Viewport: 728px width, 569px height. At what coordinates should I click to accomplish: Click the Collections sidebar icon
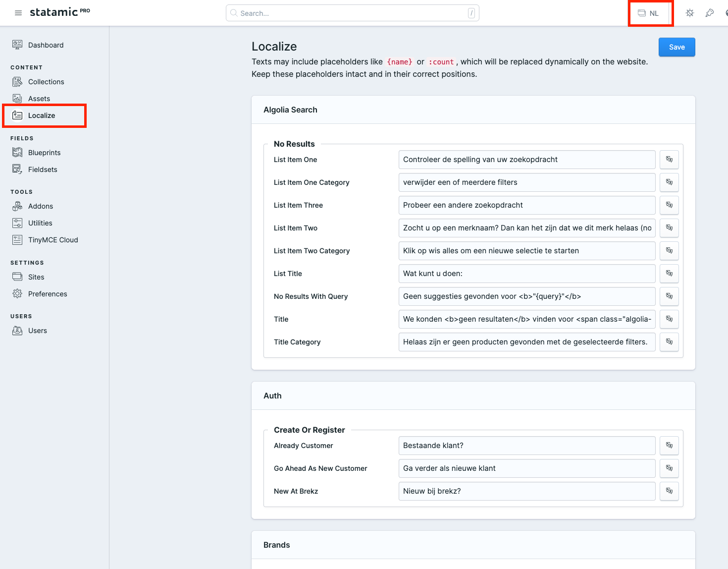click(17, 82)
